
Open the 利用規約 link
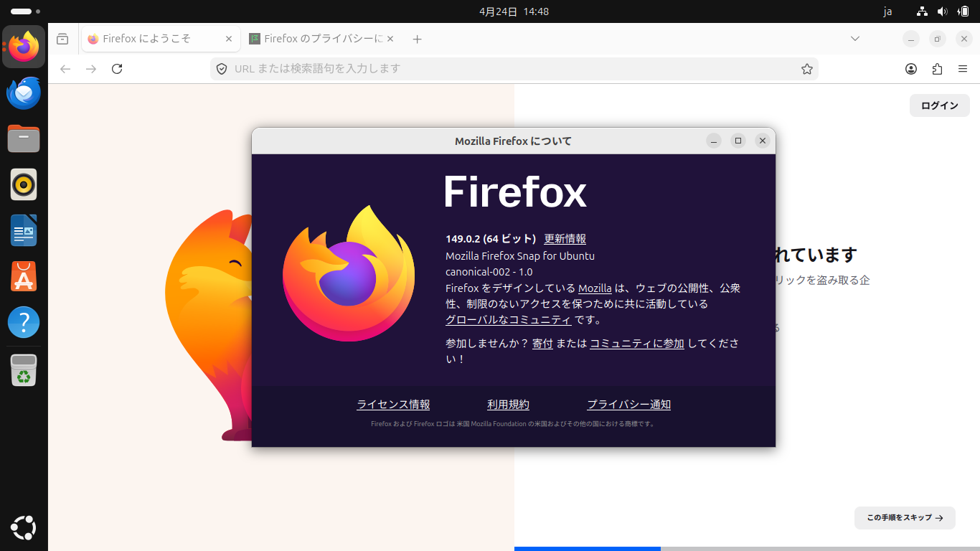click(508, 405)
